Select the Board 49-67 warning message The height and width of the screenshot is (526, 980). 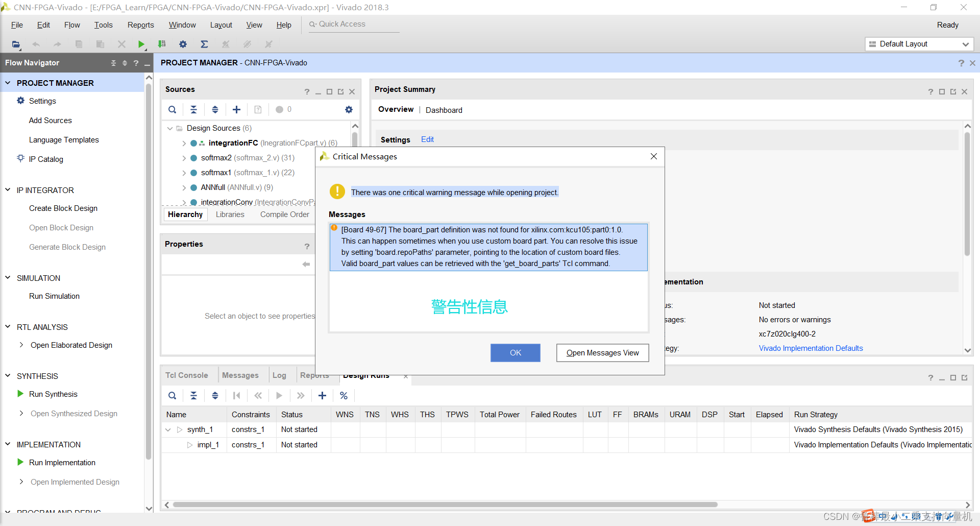coord(488,247)
